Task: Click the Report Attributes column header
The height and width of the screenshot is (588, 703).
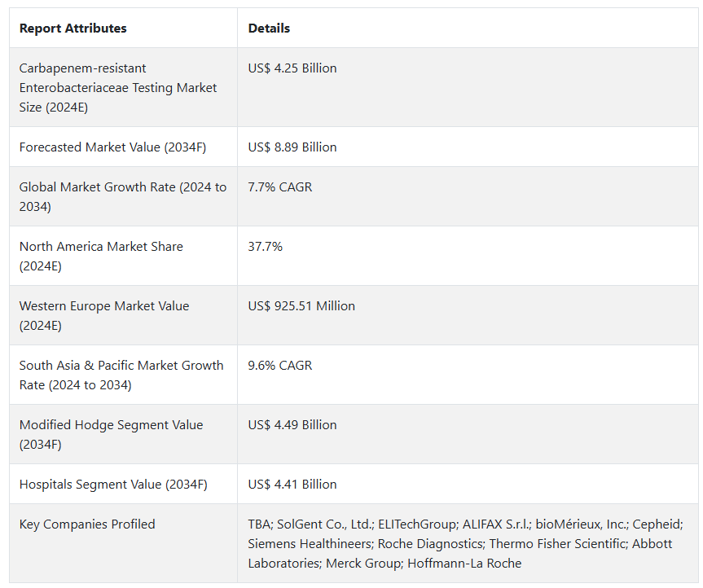Action: tap(73, 29)
